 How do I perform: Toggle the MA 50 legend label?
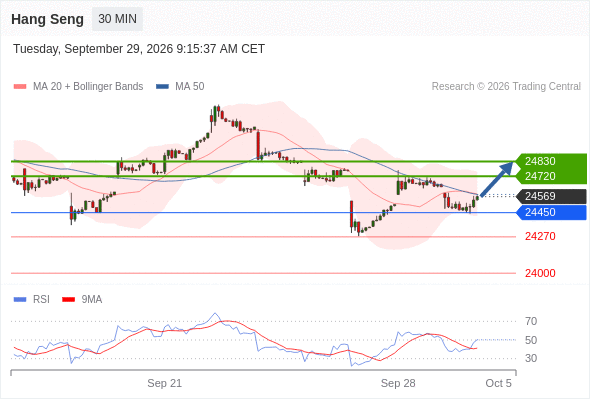click(x=190, y=87)
